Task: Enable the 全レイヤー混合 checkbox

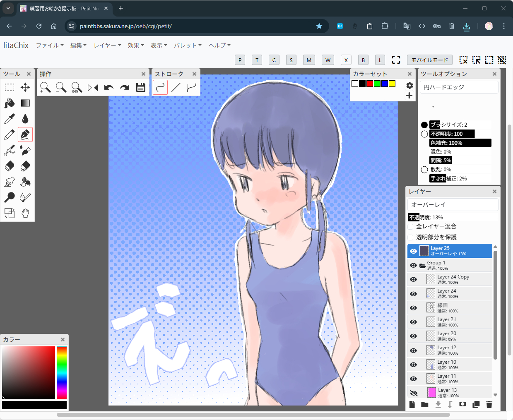Action: (411, 226)
